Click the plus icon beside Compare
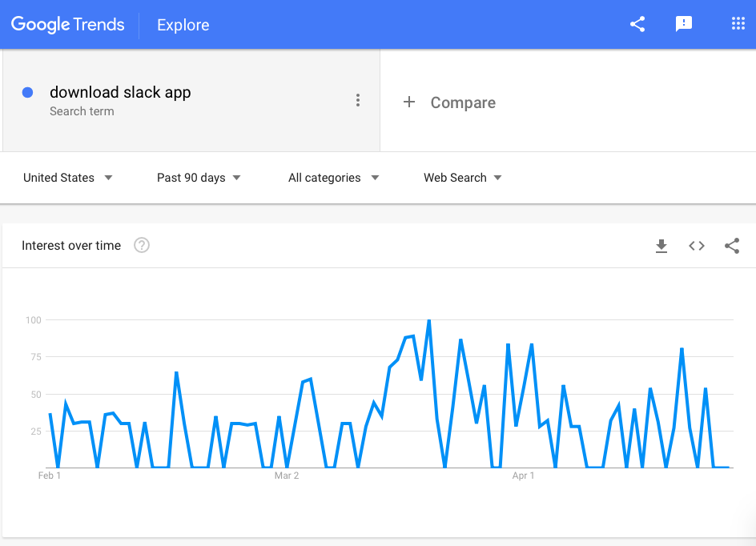756x546 pixels. pos(409,102)
